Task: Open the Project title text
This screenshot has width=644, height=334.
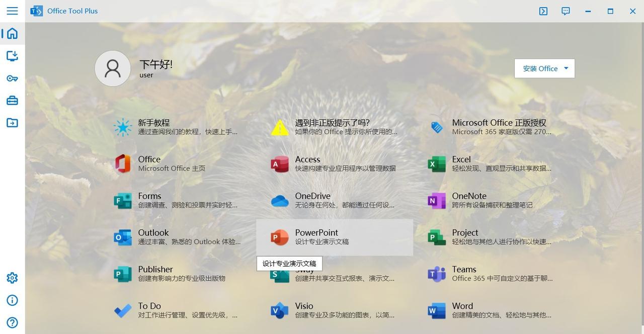Action: coord(465,233)
